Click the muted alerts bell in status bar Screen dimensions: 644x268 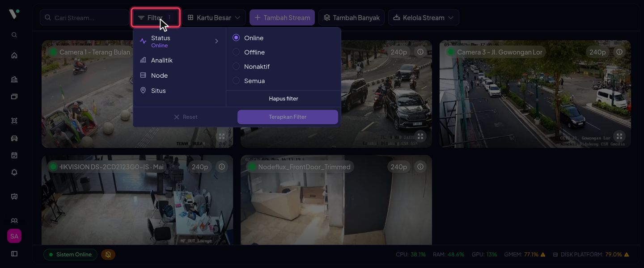tap(108, 255)
